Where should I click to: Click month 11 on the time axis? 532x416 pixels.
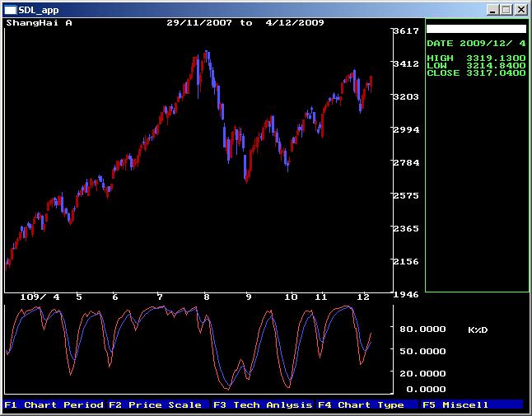(321, 297)
